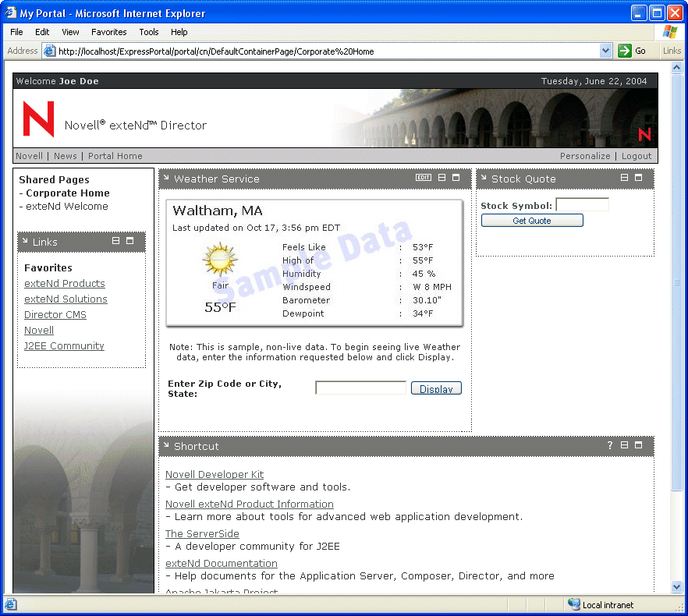Click the Zip Code or City field

click(x=360, y=388)
